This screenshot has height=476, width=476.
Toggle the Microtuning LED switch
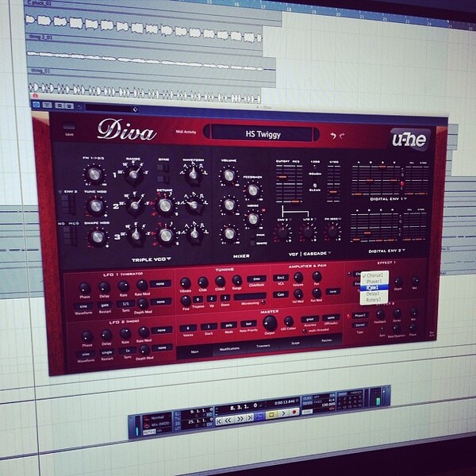point(263,302)
